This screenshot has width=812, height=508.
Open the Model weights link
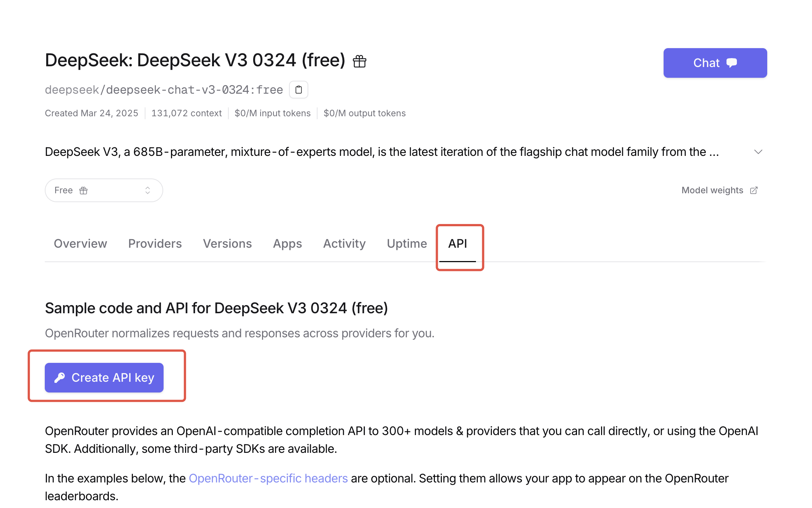pyautogui.click(x=712, y=190)
